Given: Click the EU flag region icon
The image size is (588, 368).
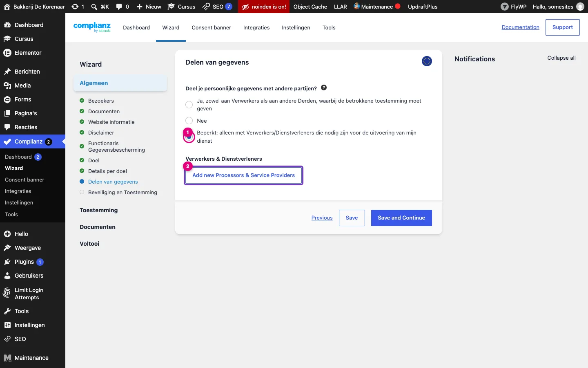Looking at the screenshot, I should (x=427, y=61).
